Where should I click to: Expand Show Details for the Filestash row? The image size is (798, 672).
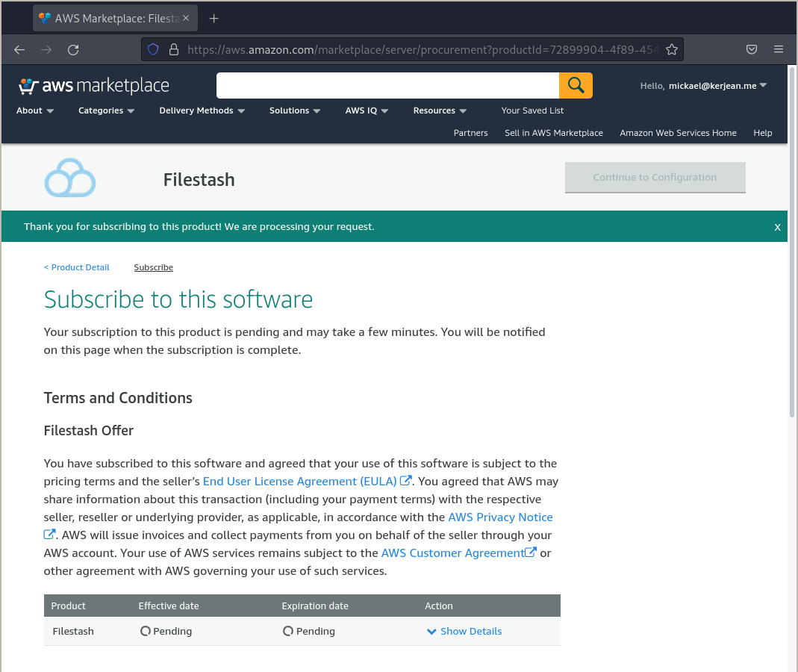point(464,631)
